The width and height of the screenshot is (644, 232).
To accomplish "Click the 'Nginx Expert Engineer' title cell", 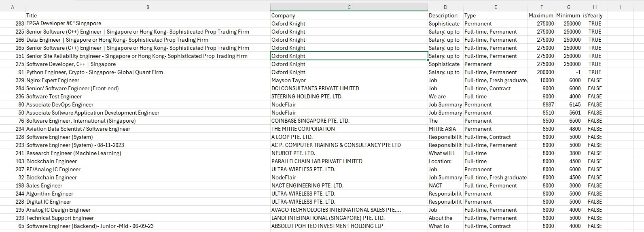I will 53,80.
